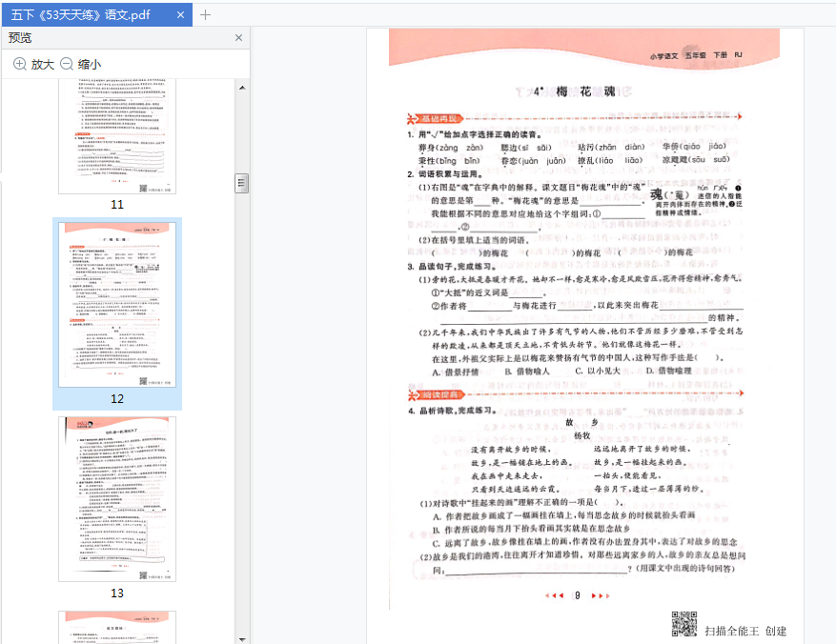Select page 13 thumbnail

point(117,499)
